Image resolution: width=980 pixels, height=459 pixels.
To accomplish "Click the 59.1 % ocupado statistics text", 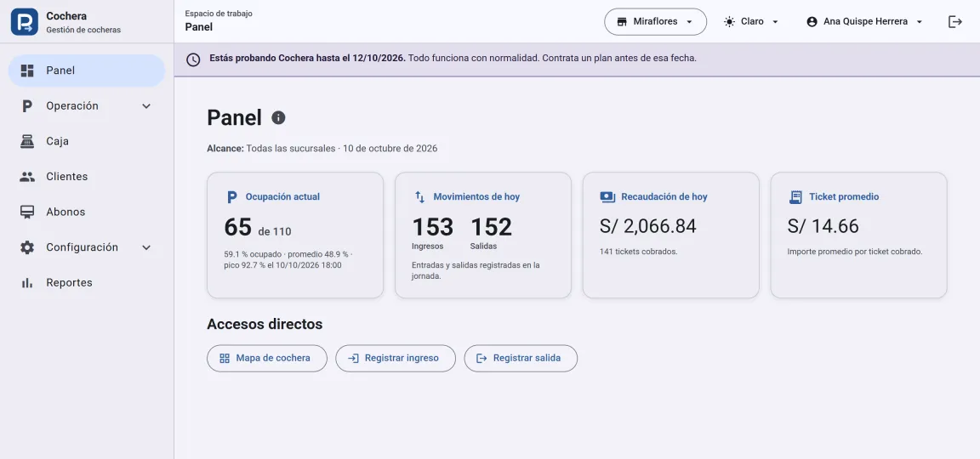I will 288,260.
